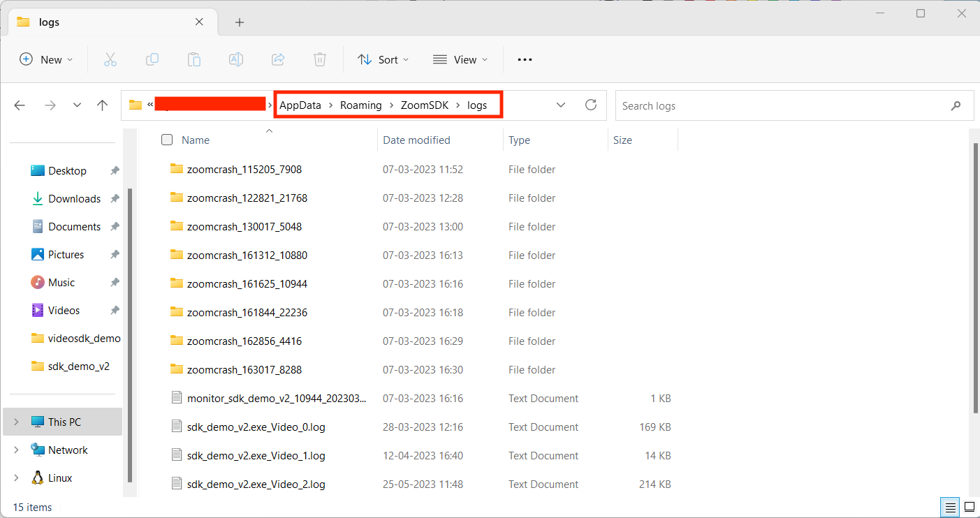
Task: Open Videos in the navigation pane
Action: click(64, 310)
